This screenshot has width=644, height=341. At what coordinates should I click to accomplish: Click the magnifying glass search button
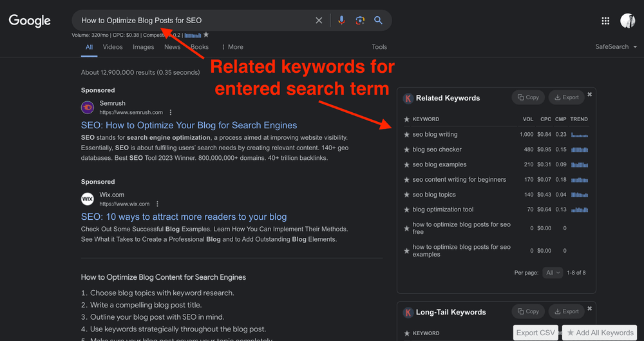click(x=378, y=20)
